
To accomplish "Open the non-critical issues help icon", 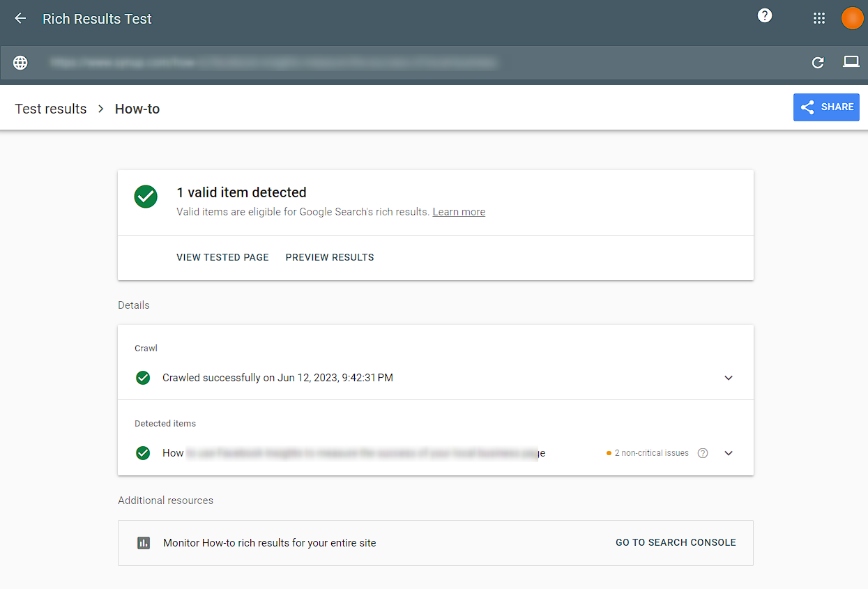I will pos(703,453).
